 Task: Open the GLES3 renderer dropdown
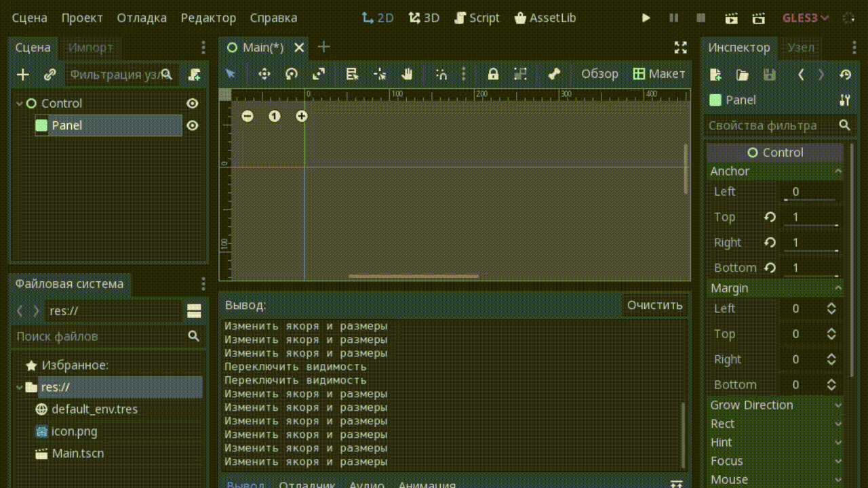pos(806,18)
